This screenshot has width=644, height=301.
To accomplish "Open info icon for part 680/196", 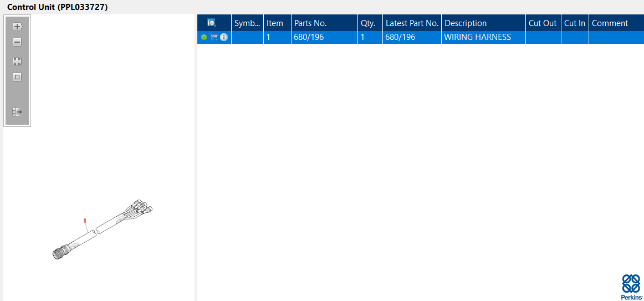I will (224, 37).
